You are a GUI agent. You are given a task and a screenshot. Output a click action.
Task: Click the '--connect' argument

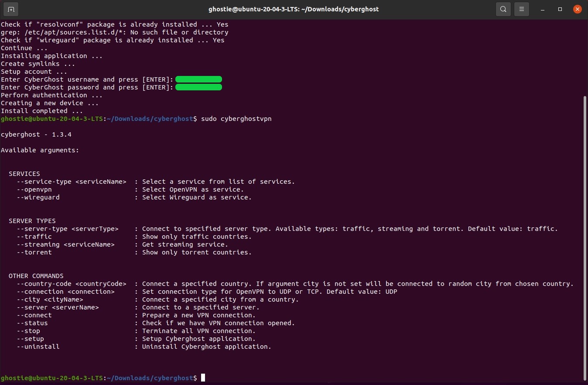(x=34, y=315)
